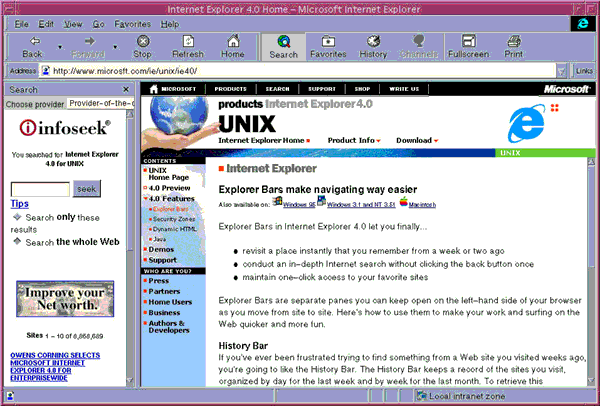Image resolution: width=600 pixels, height=406 pixels.
Task: Select "Search only these results" radio option
Action: click(18, 217)
